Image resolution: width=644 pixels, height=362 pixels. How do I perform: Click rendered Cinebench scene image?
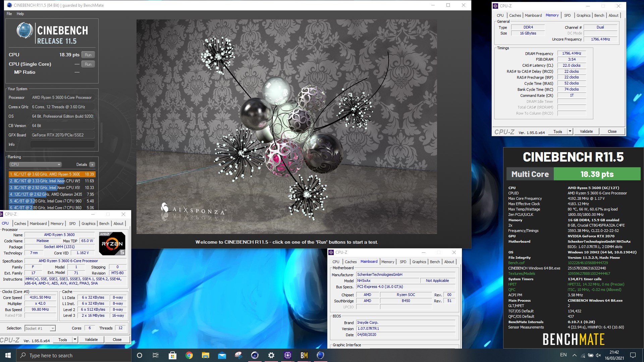286,127
